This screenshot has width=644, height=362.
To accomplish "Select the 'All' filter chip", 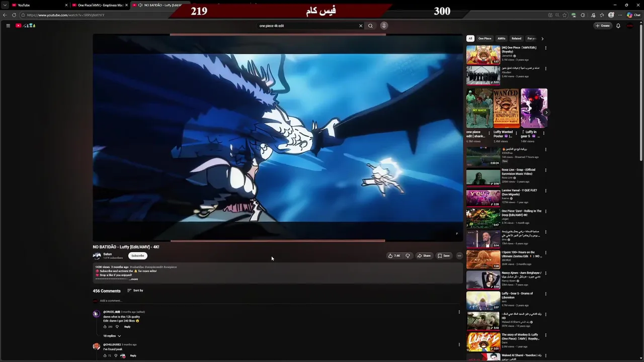I will coord(470,39).
